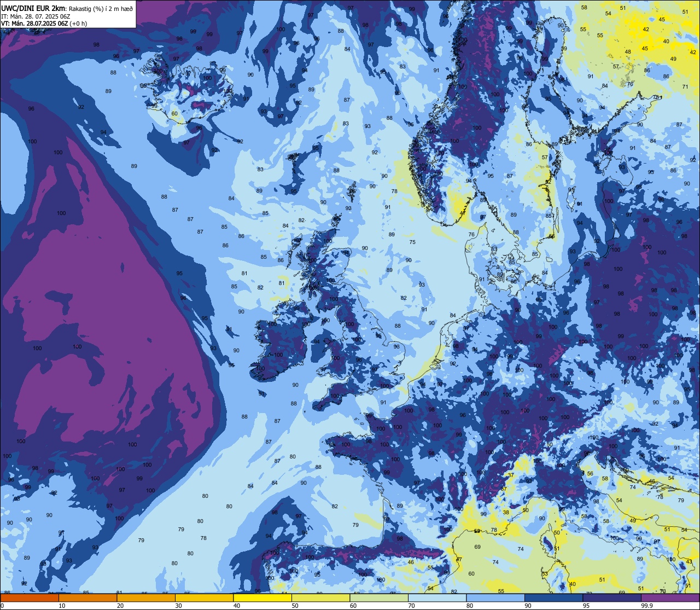The height and width of the screenshot is (610, 700).
Task: Click the 75 value in the North Sea
Action: [x=412, y=242]
